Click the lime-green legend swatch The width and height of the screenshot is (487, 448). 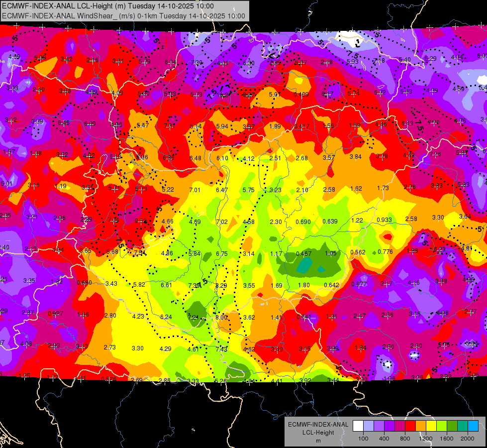click(442, 426)
